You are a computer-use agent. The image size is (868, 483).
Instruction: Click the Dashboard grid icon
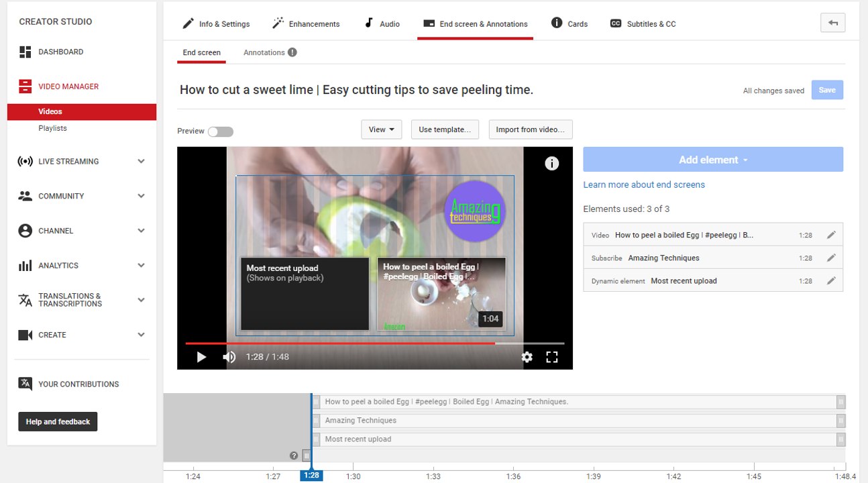point(25,52)
